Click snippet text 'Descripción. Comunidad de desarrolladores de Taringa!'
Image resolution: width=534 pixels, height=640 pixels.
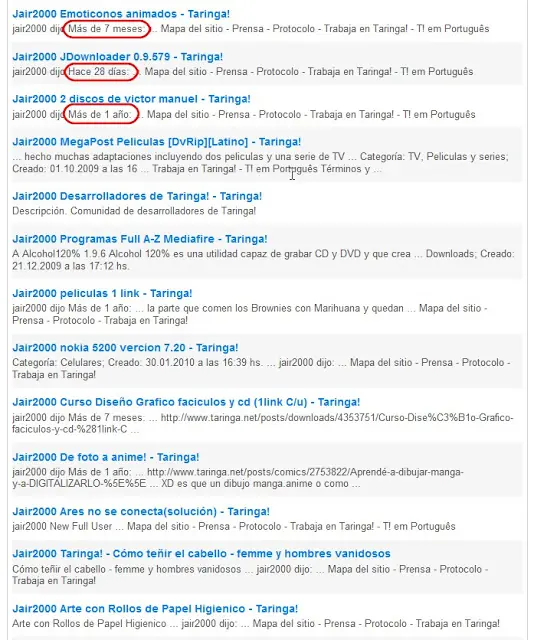[134, 211]
